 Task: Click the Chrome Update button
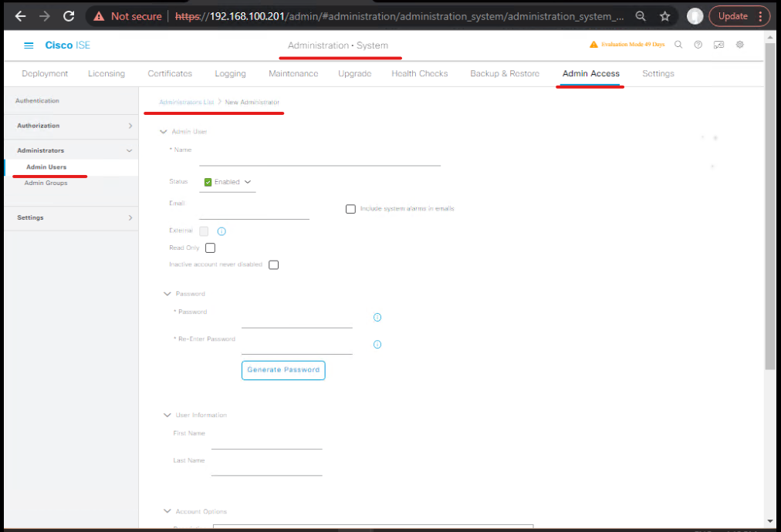(x=732, y=16)
